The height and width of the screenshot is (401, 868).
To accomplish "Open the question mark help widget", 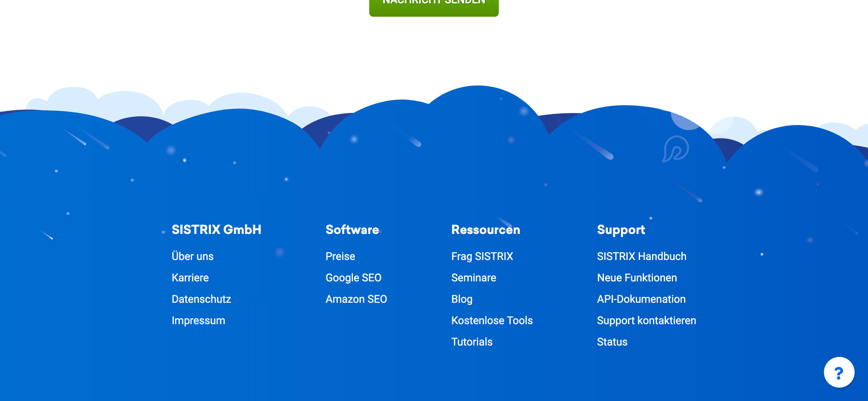I will (x=839, y=372).
